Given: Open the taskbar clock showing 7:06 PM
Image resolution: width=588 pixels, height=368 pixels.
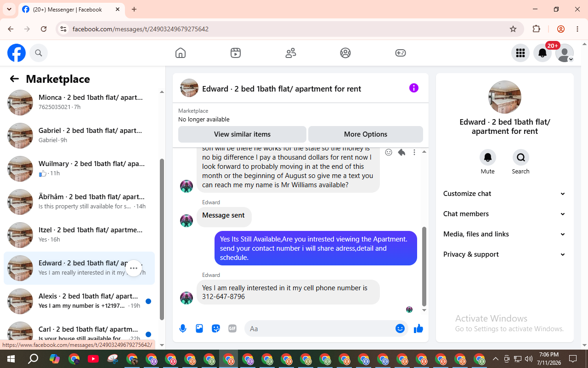Looking at the screenshot, I should (549, 359).
